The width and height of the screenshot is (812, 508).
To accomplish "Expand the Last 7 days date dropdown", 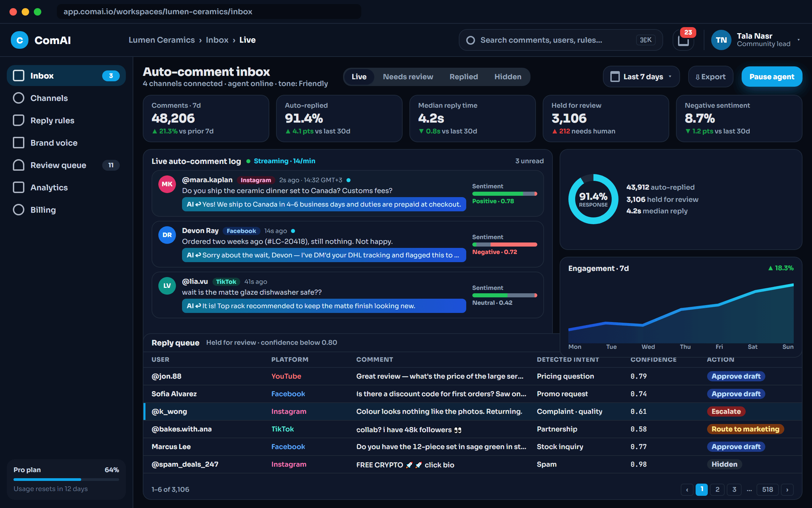I will pyautogui.click(x=641, y=77).
